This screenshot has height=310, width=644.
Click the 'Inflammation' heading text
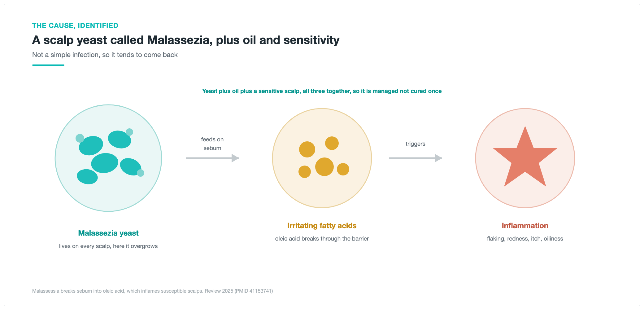pos(525,226)
